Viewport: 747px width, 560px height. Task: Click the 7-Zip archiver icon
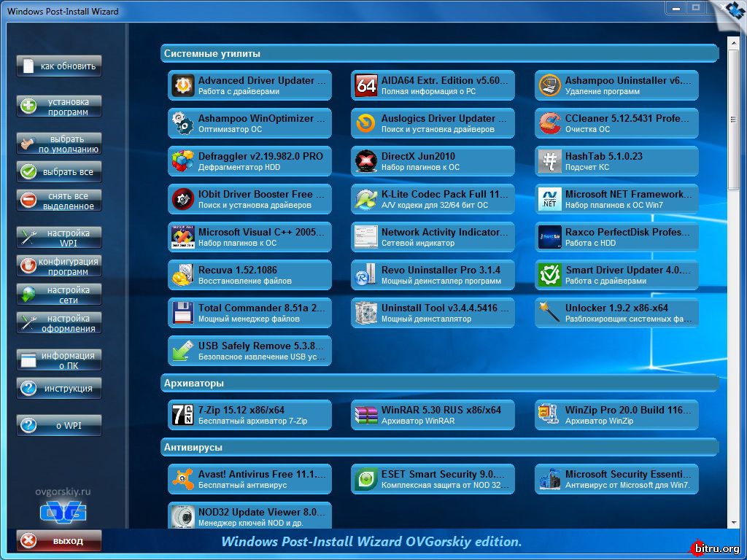(x=183, y=415)
